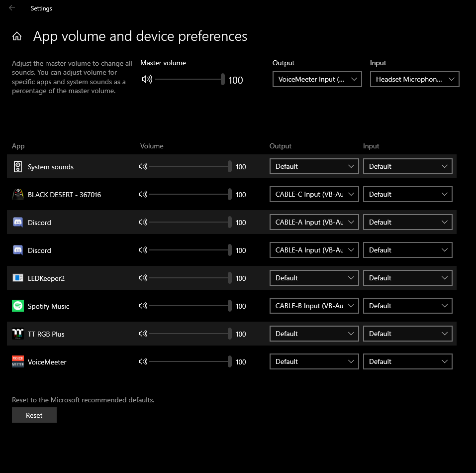Image resolution: width=476 pixels, height=473 pixels.
Task: Click the "App" column header
Action: pos(18,146)
